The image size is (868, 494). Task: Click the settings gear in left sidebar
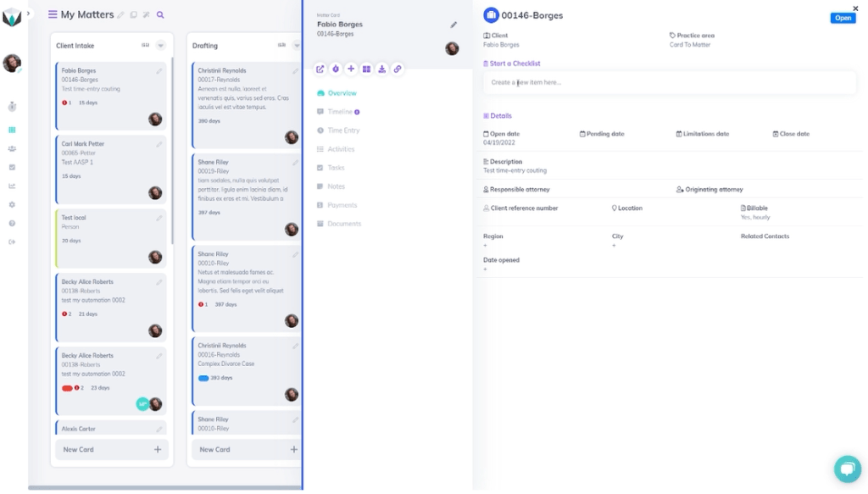coord(12,204)
